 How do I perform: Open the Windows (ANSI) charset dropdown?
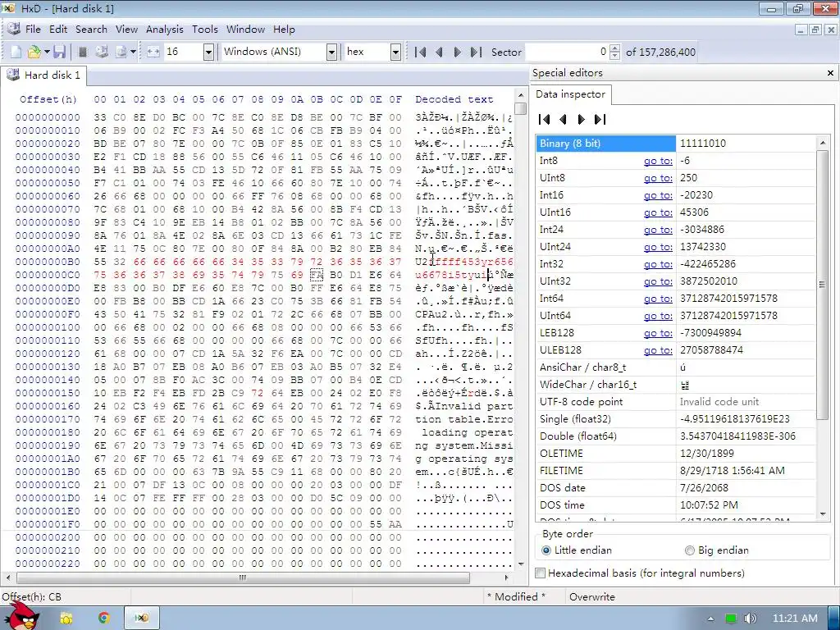pos(331,52)
